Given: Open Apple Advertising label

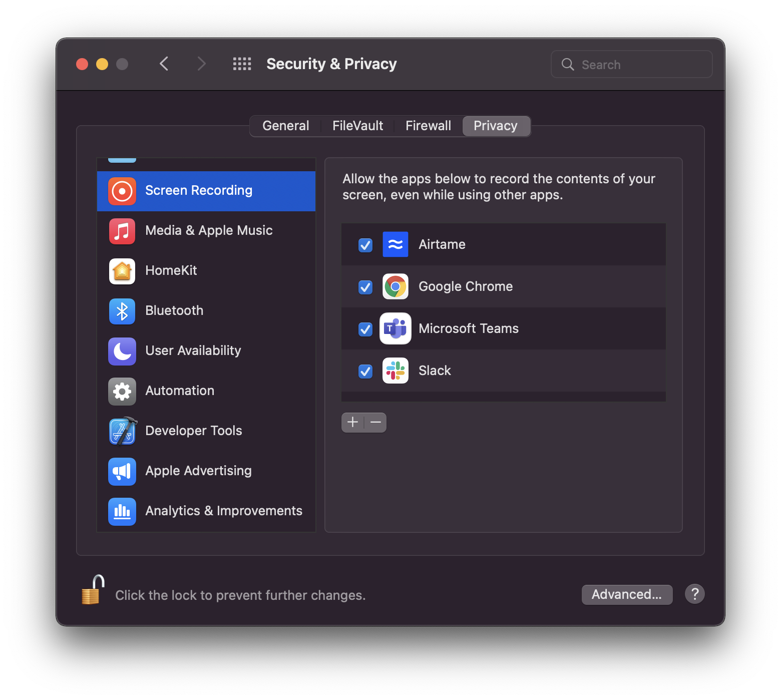Looking at the screenshot, I should click(x=199, y=471).
